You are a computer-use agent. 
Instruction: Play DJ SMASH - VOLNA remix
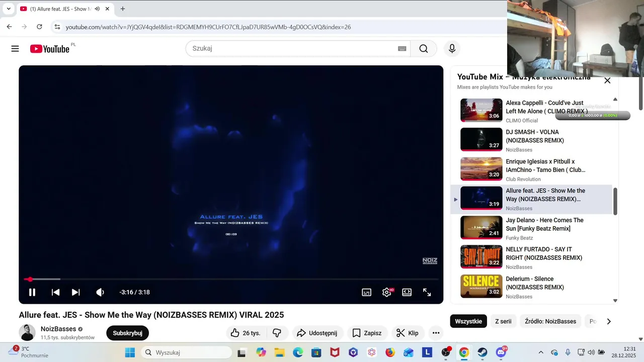coord(532,140)
